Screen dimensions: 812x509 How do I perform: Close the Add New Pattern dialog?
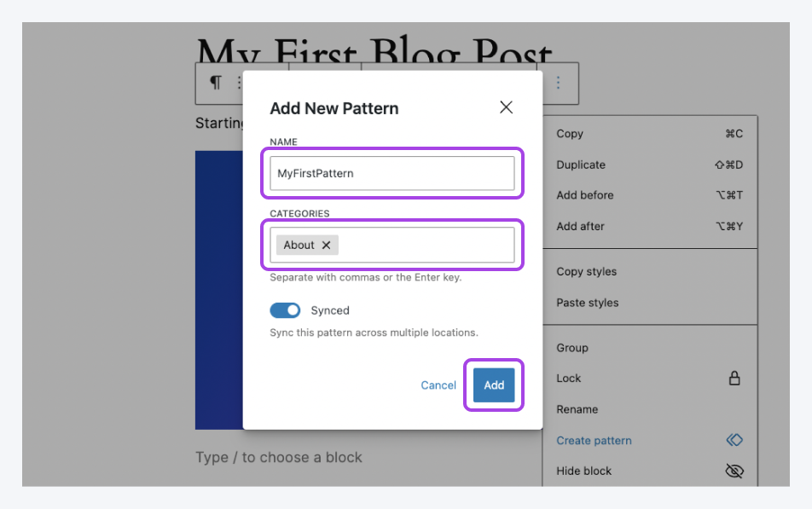click(x=506, y=107)
